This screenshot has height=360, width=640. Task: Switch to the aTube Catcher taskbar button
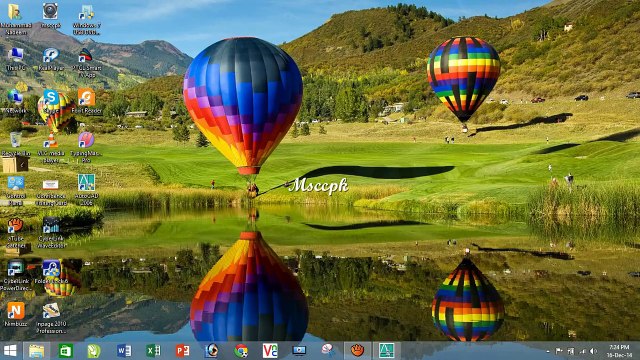coord(358,351)
